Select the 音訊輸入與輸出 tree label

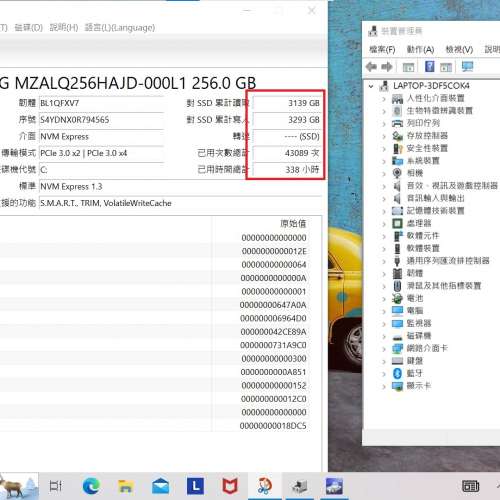(x=436, y=198)
